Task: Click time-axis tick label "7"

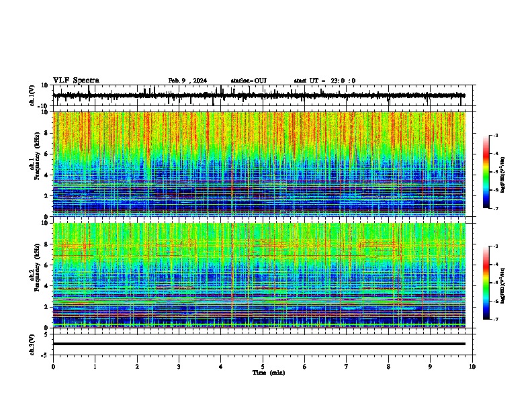Action: point(347,367)
